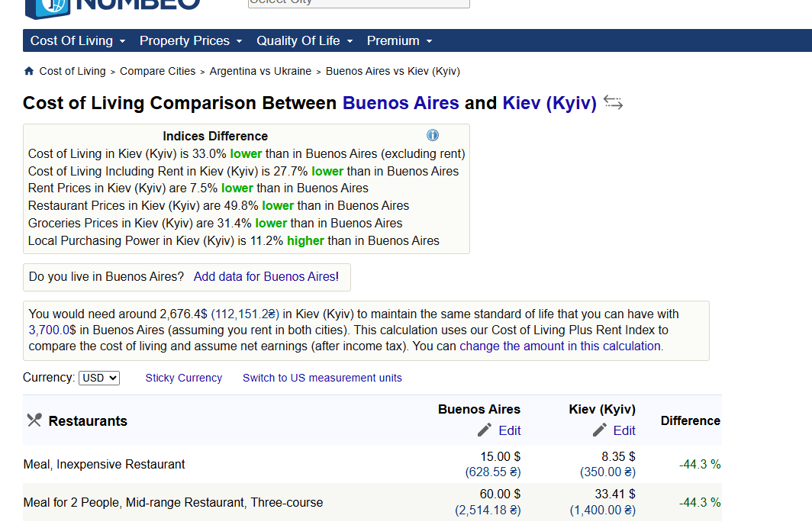This screenshot has height=525, width=812.
Task: Click the pencil icon under Kiev (Kyiv)
Action: 600,430
